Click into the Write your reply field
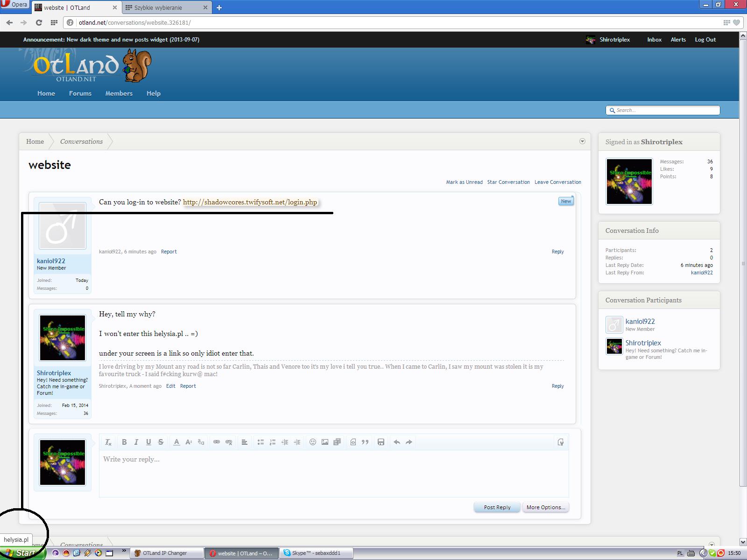The height and width of the screenshot is (560, 747). [x=334, y=473]
